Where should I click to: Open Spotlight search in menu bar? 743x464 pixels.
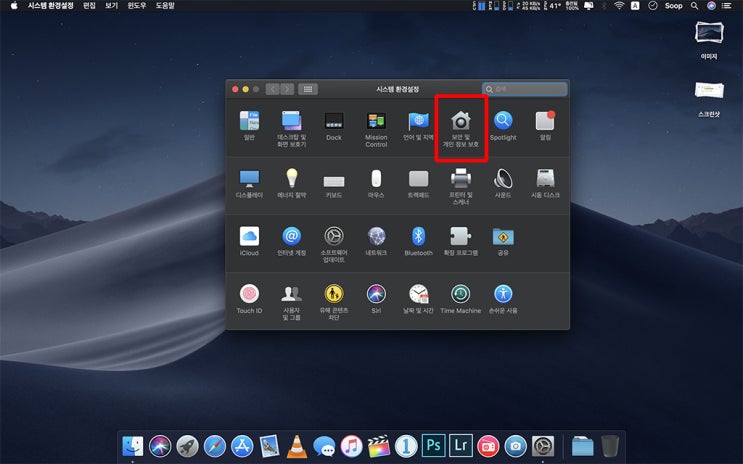(694, 6)
